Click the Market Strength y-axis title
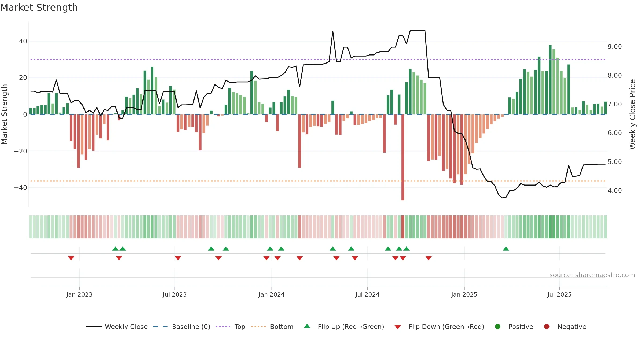The image size is (644, 362). (x=4, y=114)
